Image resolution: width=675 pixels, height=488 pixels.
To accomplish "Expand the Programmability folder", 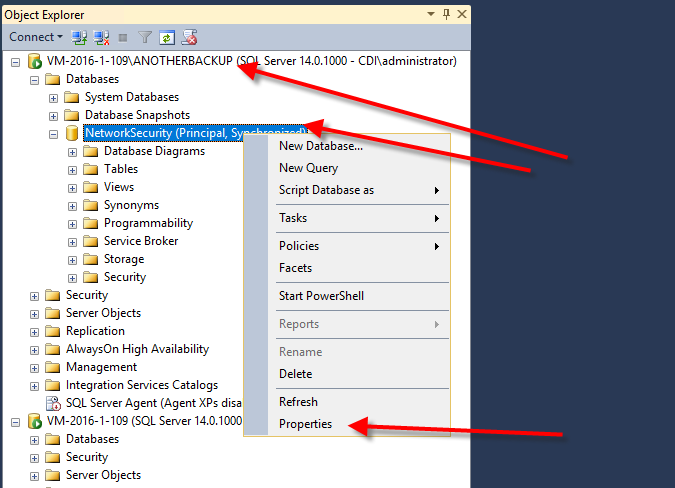I will pyautogui.click(x=72, y=224).
